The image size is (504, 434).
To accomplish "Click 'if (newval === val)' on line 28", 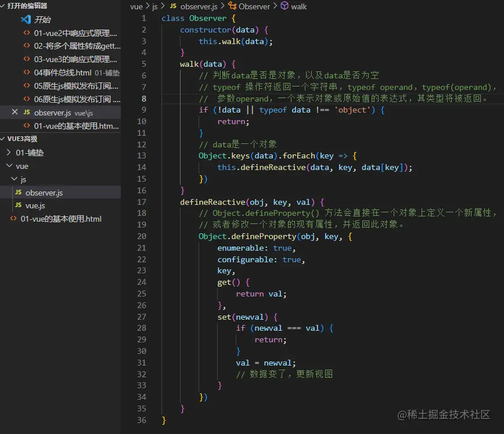I will pyautogui.click(x=280, y=328).
